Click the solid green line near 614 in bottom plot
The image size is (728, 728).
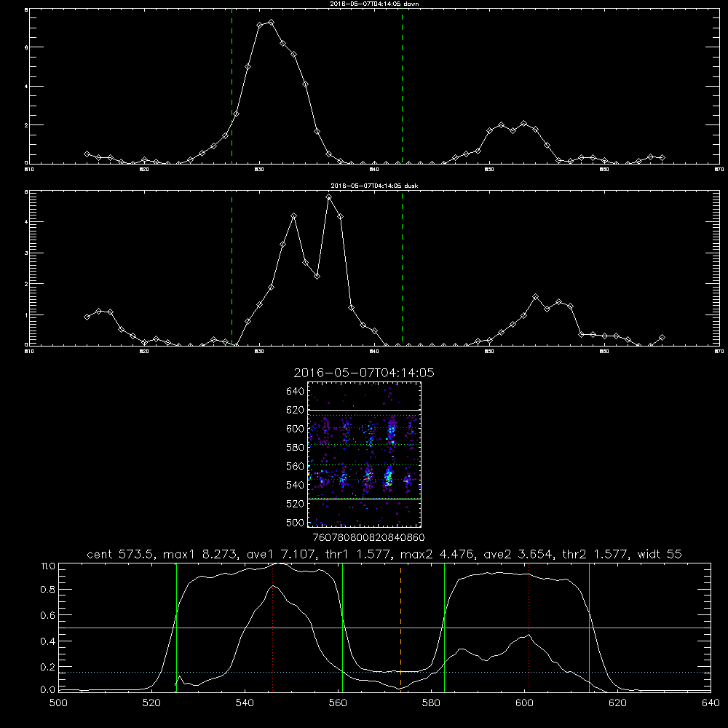point(589,627)
